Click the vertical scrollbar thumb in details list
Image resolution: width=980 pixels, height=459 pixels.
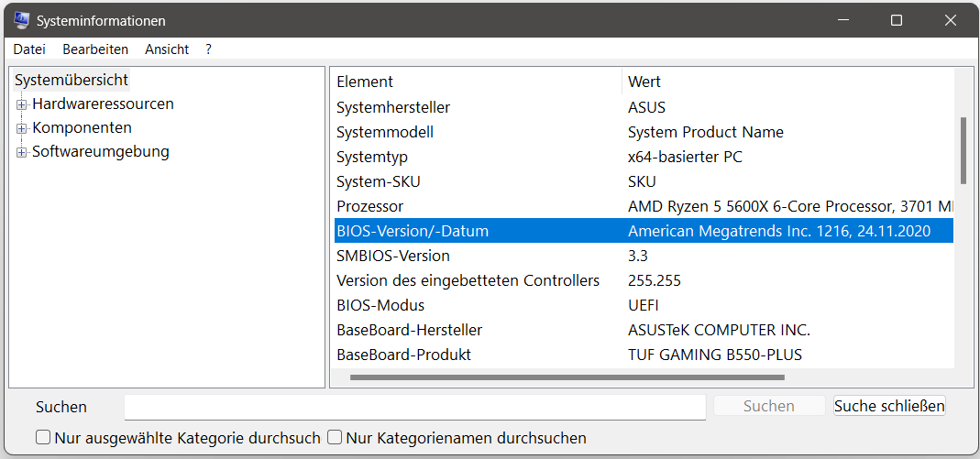pos(963,149)
